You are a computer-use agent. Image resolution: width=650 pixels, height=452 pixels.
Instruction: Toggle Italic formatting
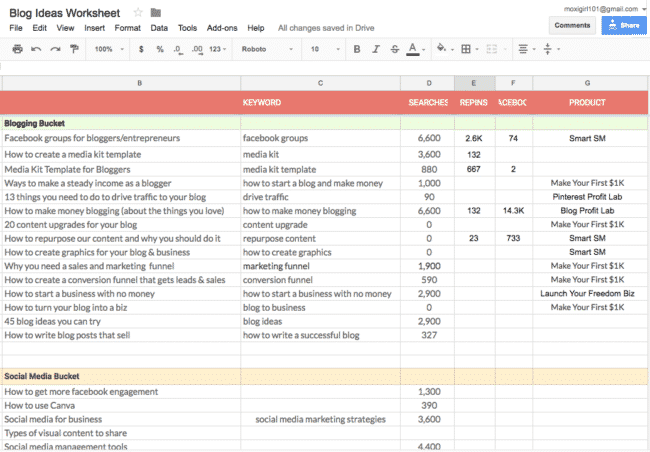tap(376, 49)
